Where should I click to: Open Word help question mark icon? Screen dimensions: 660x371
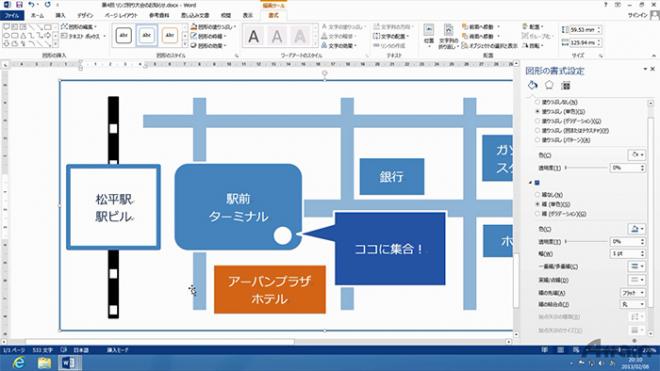605,5
